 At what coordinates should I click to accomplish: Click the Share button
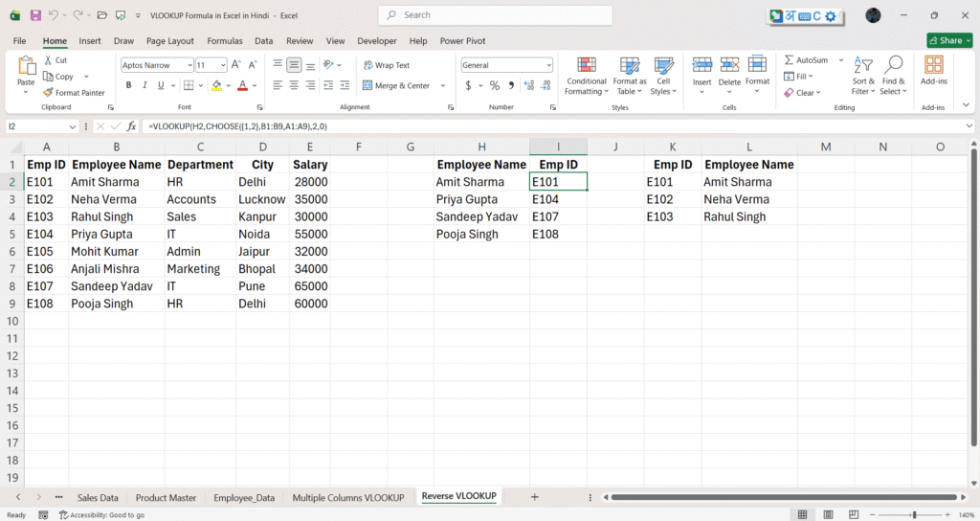pyautogui.click(x=950, y=40)
